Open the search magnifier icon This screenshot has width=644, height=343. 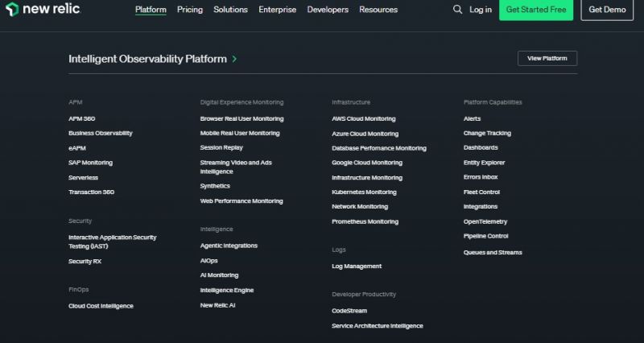(x=457, y=10)
